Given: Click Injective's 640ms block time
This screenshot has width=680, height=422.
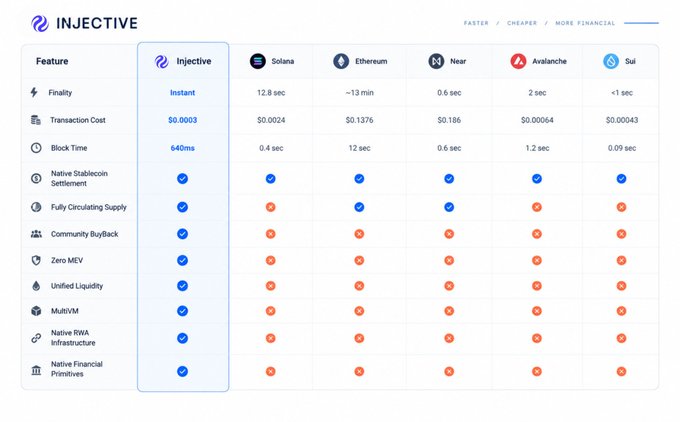Looking at the screenshot, I should point(183,148).
